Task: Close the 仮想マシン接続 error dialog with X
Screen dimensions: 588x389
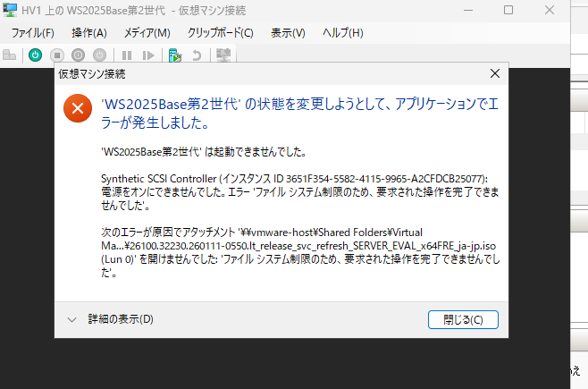Action: (x=494, y=73)
